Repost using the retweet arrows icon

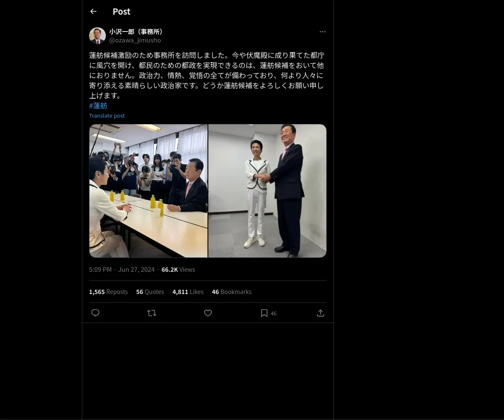coord(152,313)
